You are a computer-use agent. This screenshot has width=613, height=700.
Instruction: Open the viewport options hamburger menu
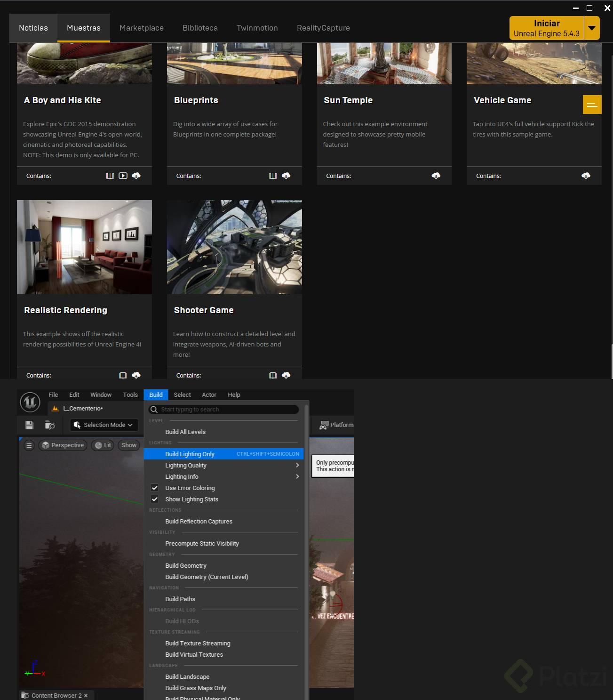(29, 445)
